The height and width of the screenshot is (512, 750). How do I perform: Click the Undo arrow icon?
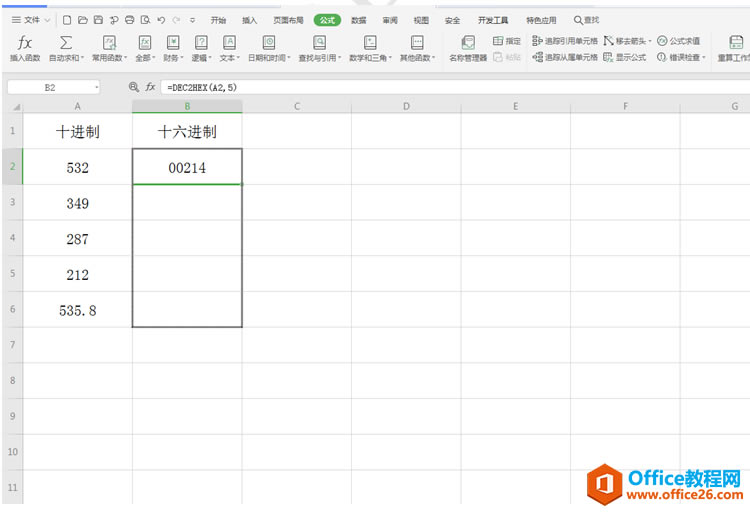coord(161,20)
